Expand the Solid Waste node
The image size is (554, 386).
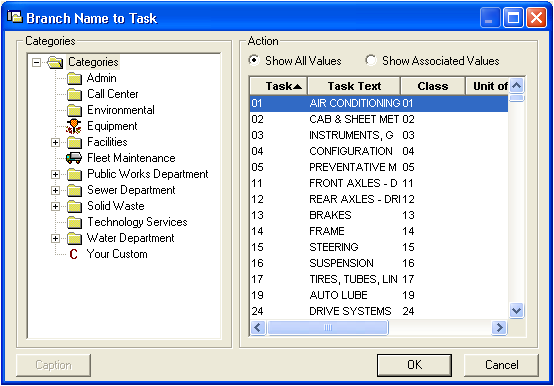(x=55, y=206)
